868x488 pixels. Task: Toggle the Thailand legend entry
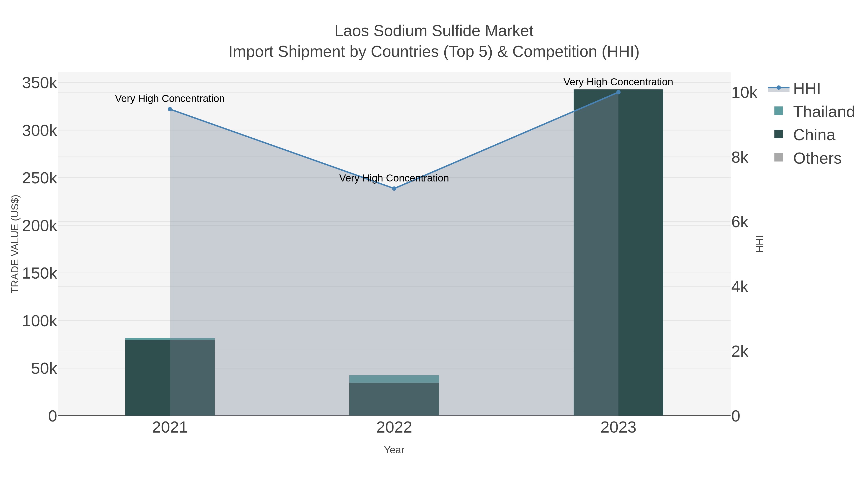(814, 112)
